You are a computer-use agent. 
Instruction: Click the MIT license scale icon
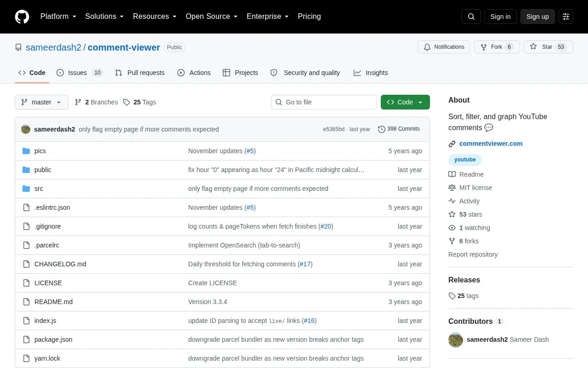(x=452, y=188)
